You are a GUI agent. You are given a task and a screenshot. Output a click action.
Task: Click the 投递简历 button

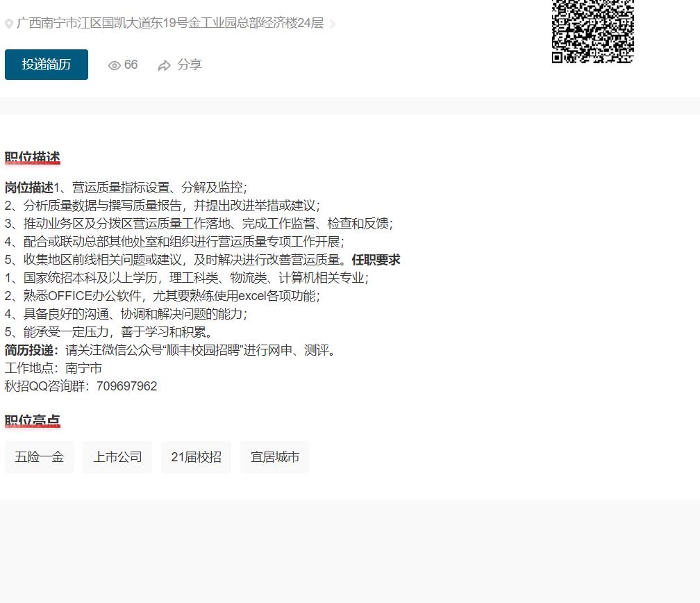pos(47,65)
